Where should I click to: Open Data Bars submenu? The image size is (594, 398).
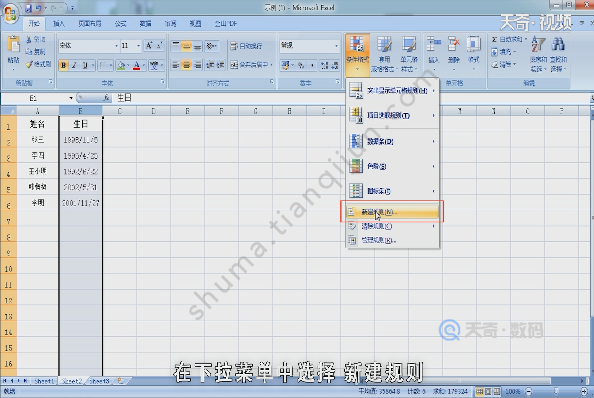click(x=392, y=141)
